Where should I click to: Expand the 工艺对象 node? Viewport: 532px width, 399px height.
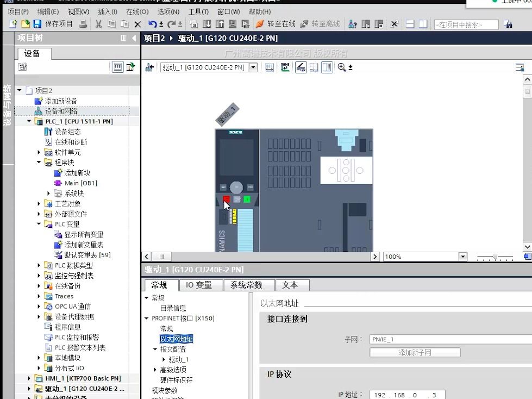39,203
